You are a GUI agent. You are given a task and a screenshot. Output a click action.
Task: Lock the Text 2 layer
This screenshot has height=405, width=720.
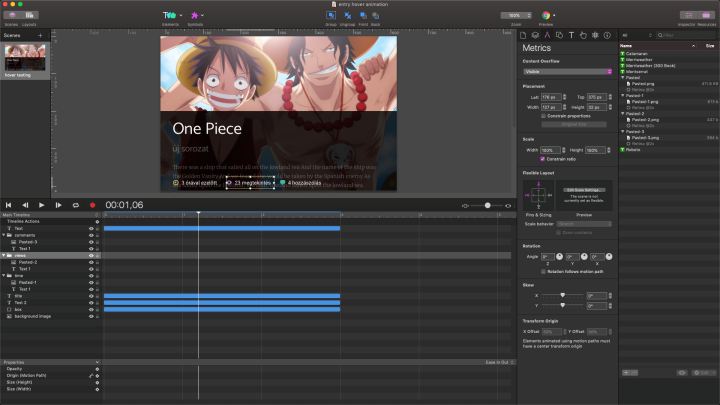(x=97, y=303)
